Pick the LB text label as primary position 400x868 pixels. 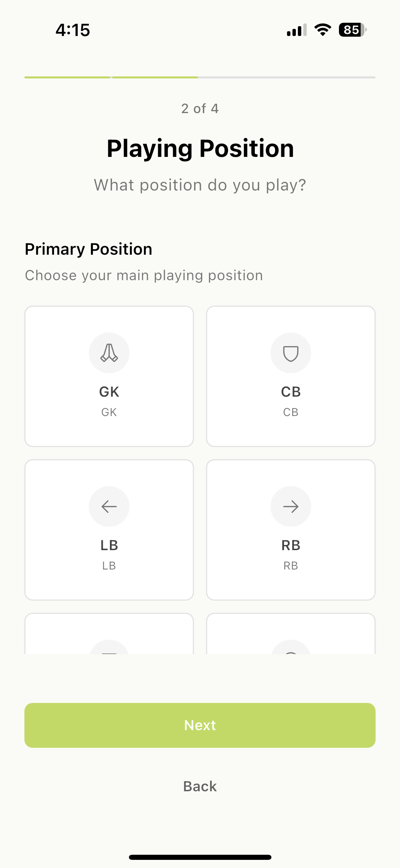[109, 545]
